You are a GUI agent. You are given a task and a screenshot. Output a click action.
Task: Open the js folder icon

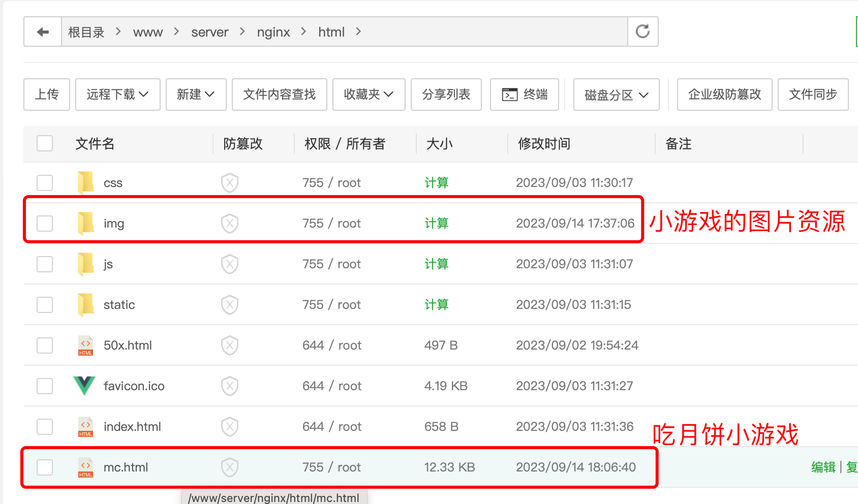pos(85,264)
